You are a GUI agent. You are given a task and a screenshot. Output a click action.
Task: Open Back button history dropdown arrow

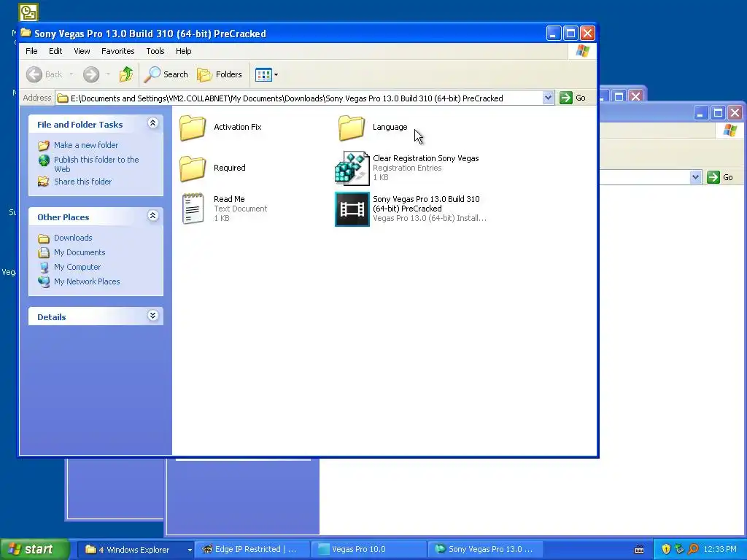pyautogui.click(x=71, y=74)
